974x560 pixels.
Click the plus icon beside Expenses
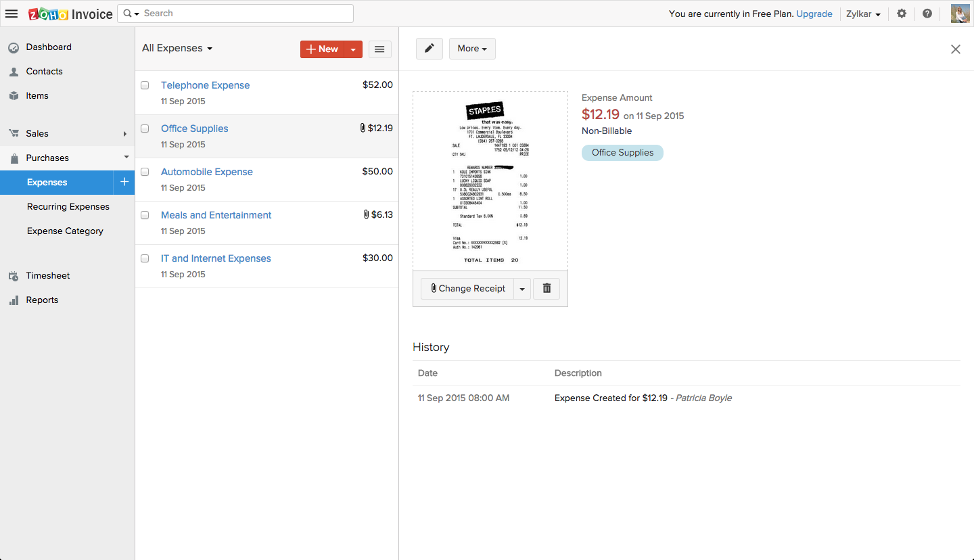coord(124,182)
